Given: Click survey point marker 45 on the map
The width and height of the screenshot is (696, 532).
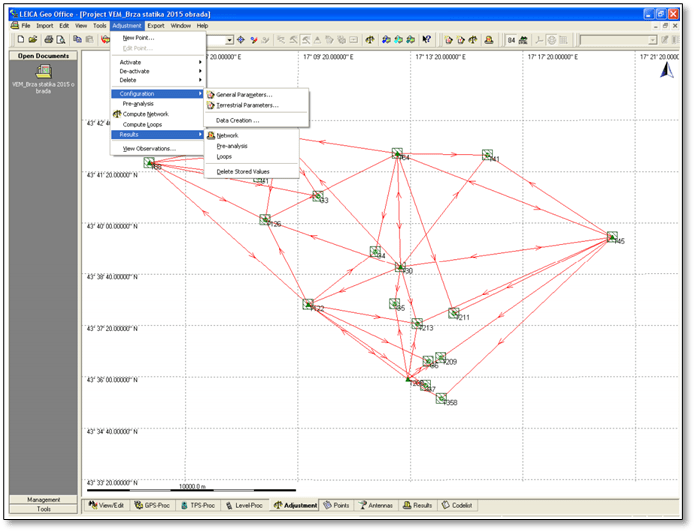Looking at the screenshot, I should pyautogui.click(x=612, y=237).
